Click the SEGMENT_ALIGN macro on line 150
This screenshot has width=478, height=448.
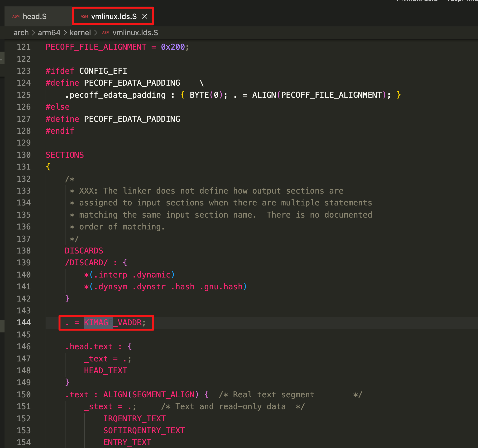pyautogui.click(x=163, y=394)
